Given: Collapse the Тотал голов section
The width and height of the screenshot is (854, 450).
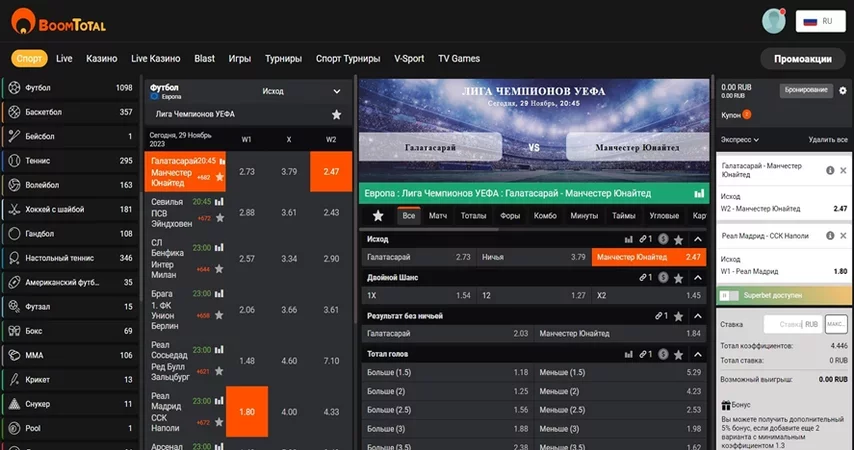Looking at the screenshot, I should coord(698,355).
